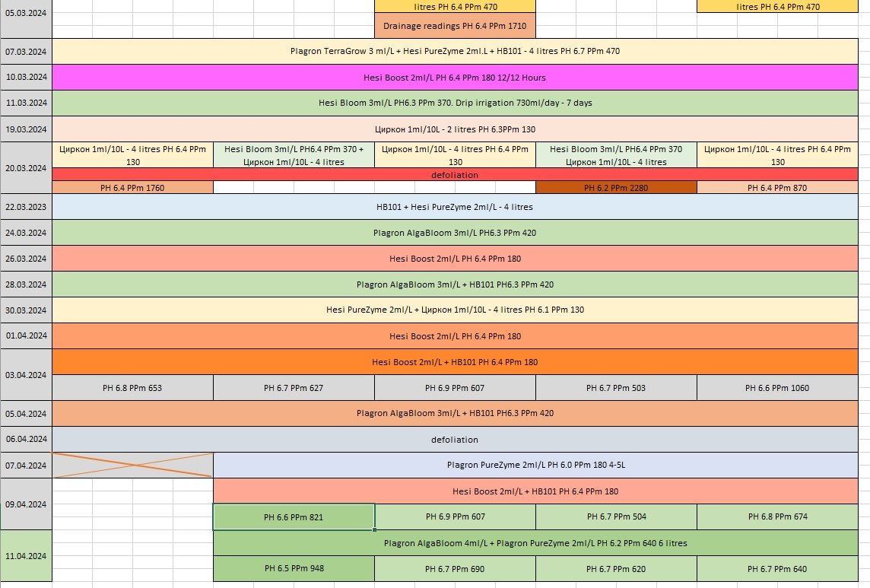The image size is (870, 588).
Task: Select the 09.04.2024 date cell
Action: click(x=26, y=504)
